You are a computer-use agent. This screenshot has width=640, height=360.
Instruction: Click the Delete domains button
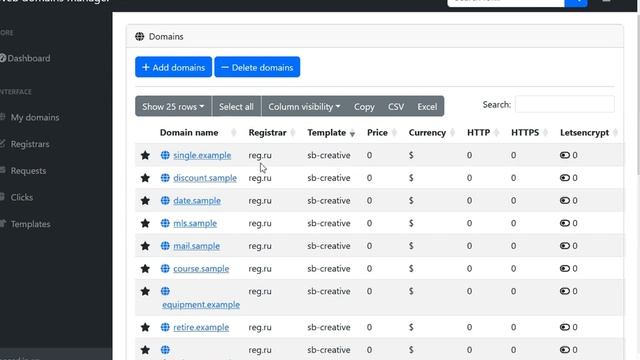tap(257, 67)
